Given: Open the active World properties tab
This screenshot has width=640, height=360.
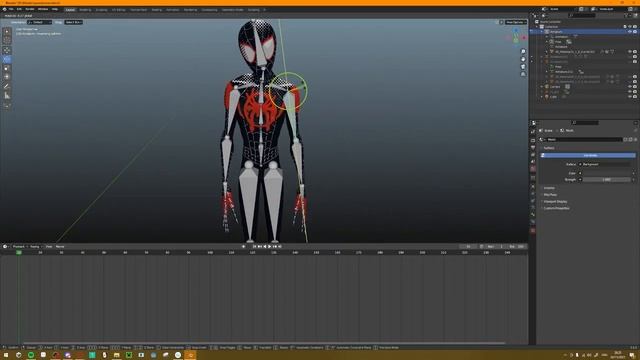Looking at the screenshot, I should click(x=533, y=168).
